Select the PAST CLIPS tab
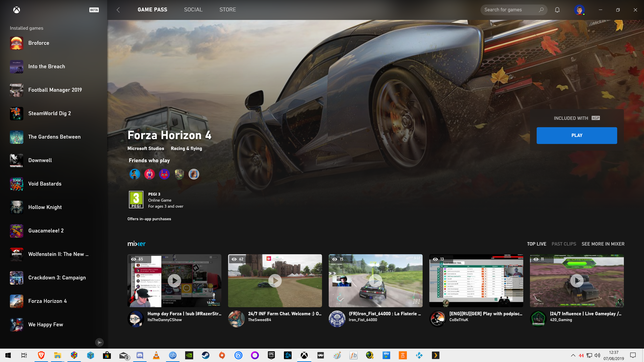 564,244
